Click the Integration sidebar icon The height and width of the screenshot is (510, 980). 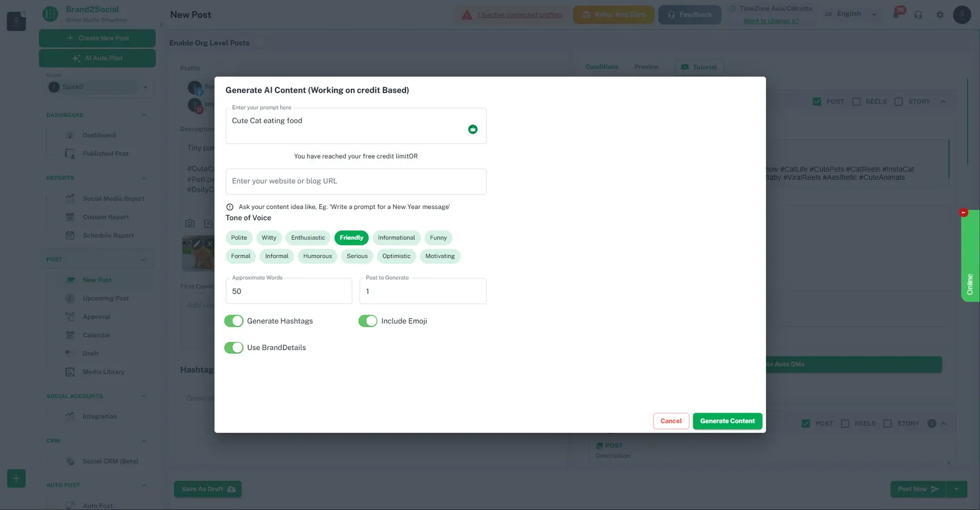coord(70,416)
